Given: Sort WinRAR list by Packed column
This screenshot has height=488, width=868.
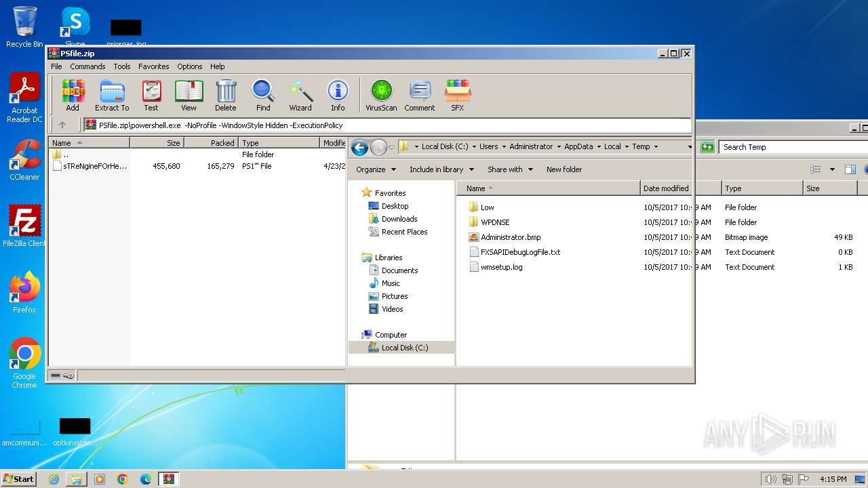Looking at the screenshot, I should (211, 142).
